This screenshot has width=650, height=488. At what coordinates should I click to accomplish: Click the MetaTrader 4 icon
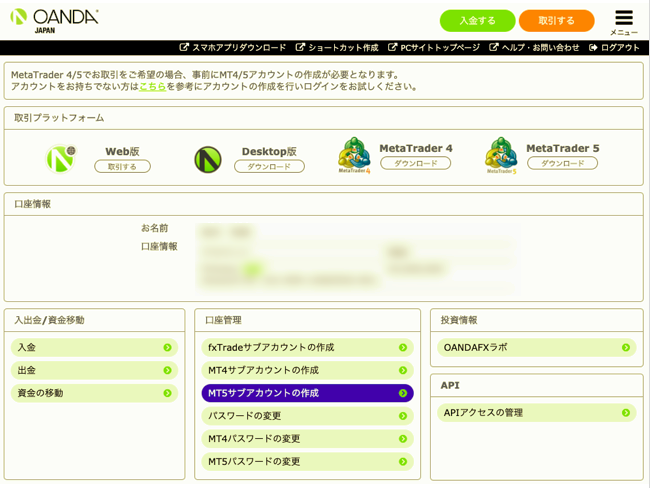pyautogui.click(x=354, y=155)
